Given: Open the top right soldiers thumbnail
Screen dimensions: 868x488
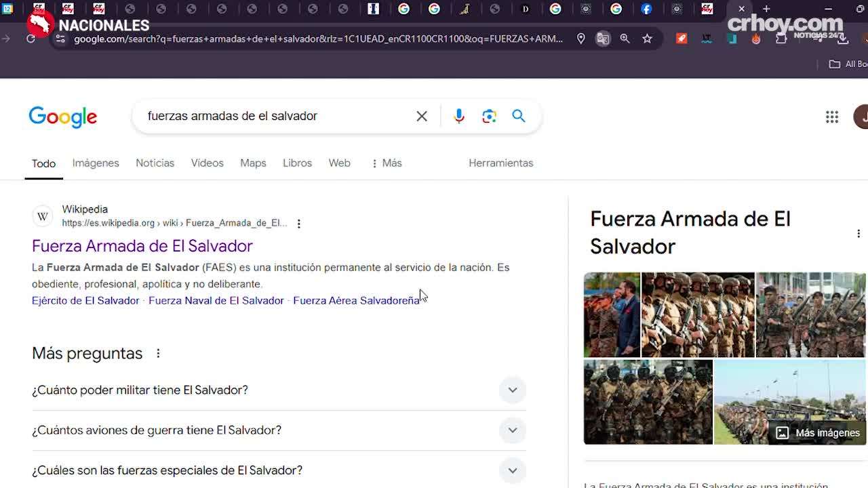Looking at the screenshot, I should pos(811,314).
